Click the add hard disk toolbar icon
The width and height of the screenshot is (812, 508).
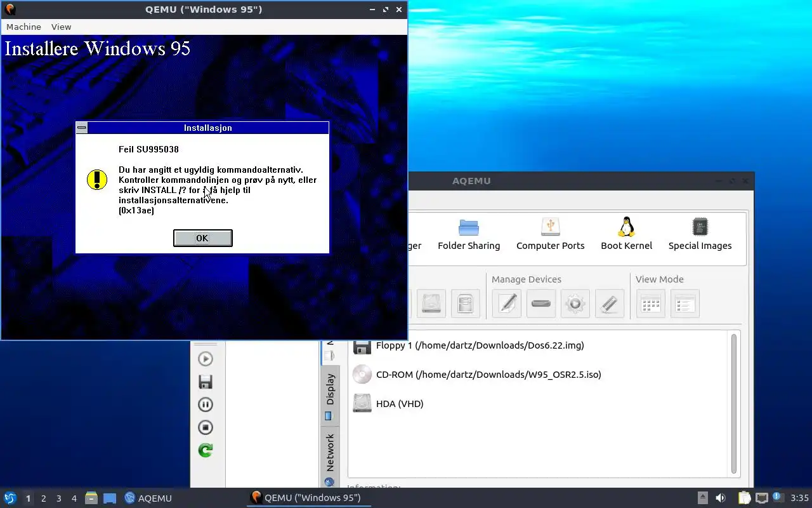pos(431,304)
